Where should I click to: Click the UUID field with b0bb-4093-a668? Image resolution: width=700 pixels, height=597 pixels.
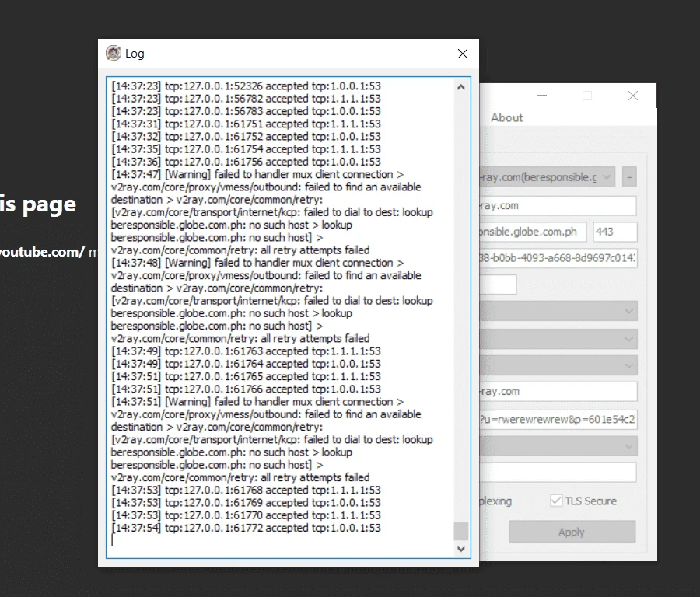point(558,258)
